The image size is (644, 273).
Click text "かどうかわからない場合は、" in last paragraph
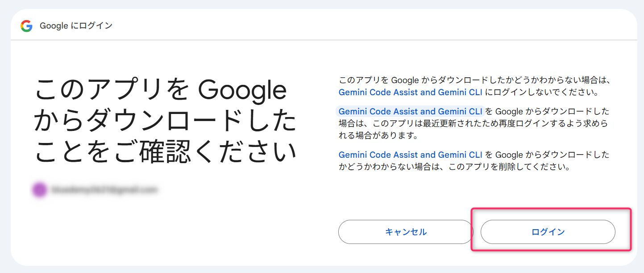pos(396,168)
